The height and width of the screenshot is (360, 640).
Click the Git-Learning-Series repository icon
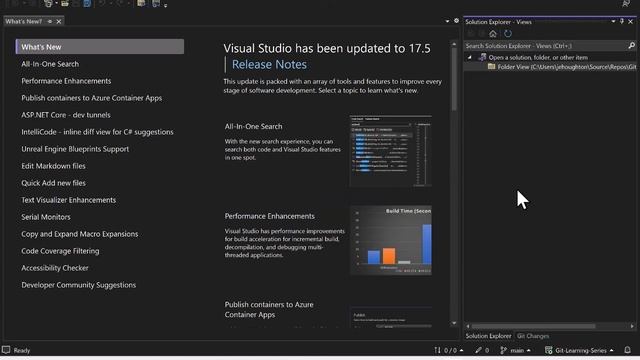[549, 350]
